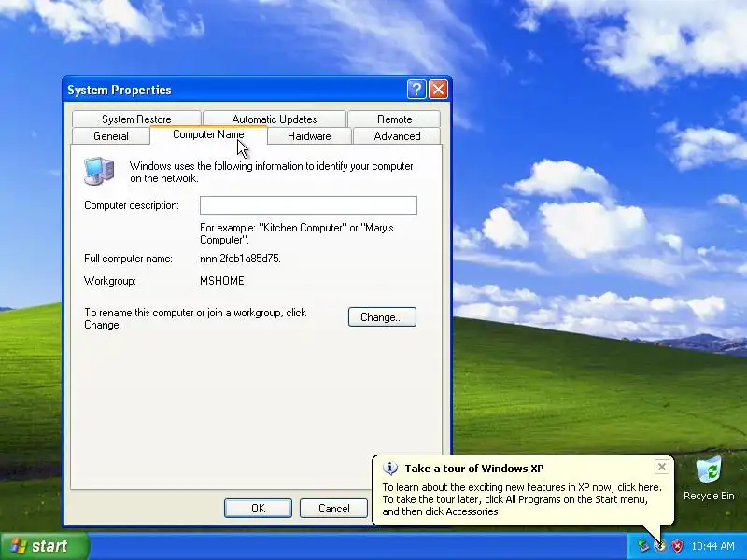Open the Hardware tab
This screenshot has width=747, height=560.
point(309,136)
